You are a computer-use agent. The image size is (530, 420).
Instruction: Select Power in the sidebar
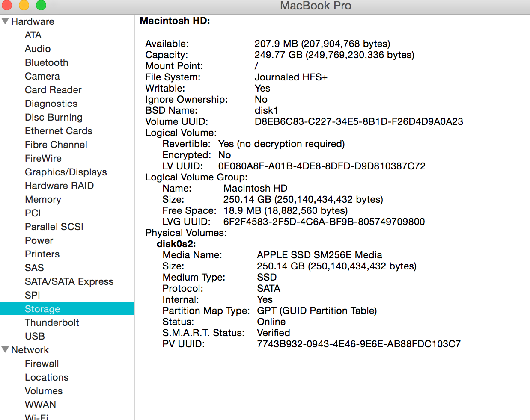39,240
